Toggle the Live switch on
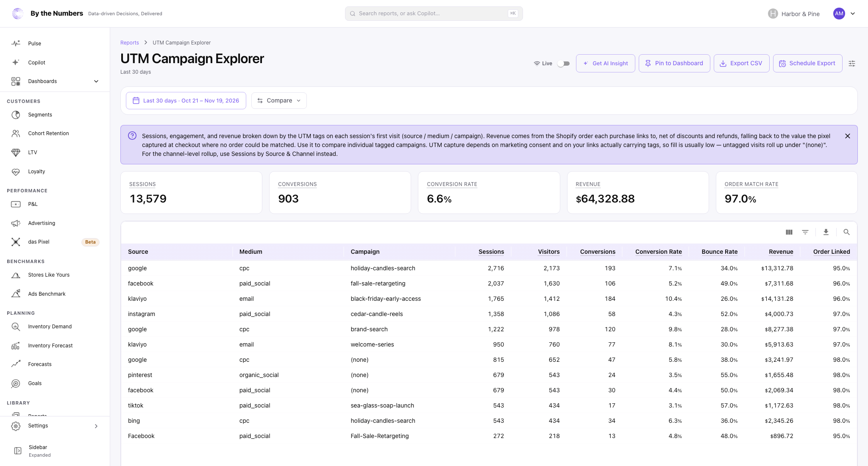Screen dimensions: 868x466 [563, 64]
